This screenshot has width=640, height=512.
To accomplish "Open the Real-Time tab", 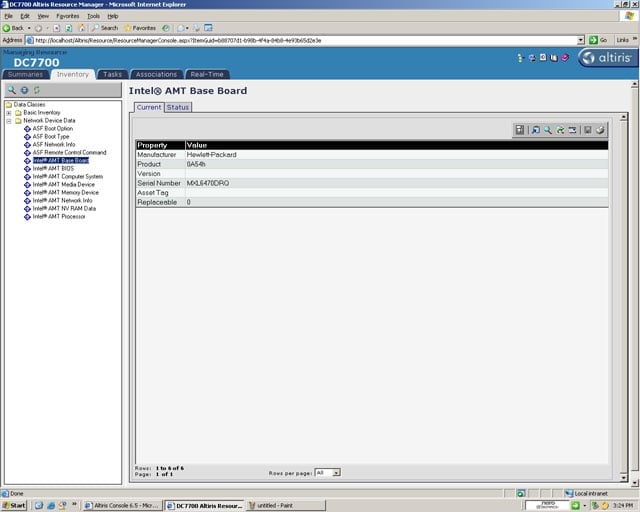I will click(x=207, y=74).
